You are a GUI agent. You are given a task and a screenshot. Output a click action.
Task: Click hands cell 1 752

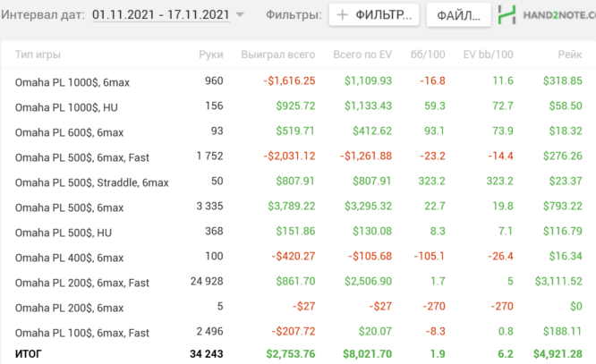coord(209,157)
